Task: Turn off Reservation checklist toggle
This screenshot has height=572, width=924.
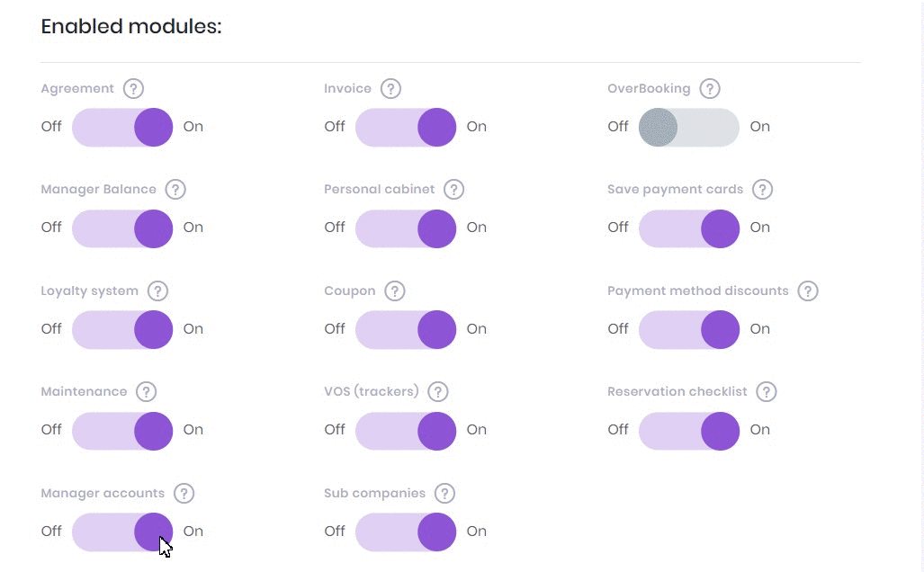Action: [688, 430]
